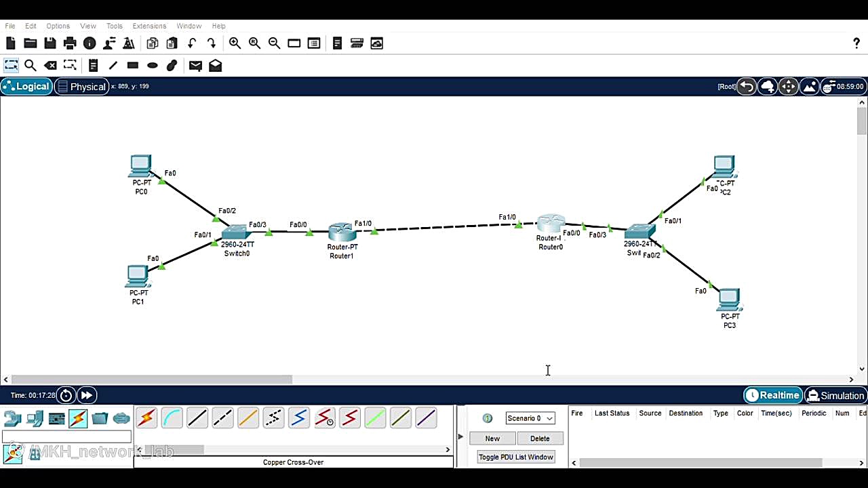Select the Automatic connection type lightning icon

click(x=146, y=418)
